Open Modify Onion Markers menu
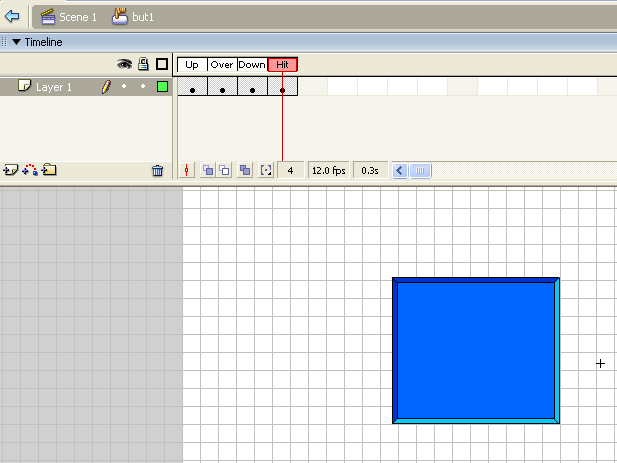Viewport: 617px width, 463px height. [266, 170]
